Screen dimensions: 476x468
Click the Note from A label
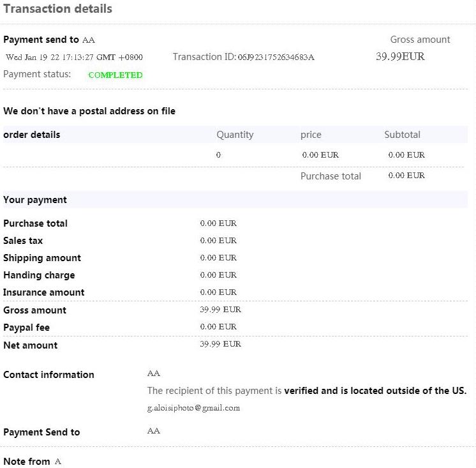pyautogui.click(x=32, y=461)
